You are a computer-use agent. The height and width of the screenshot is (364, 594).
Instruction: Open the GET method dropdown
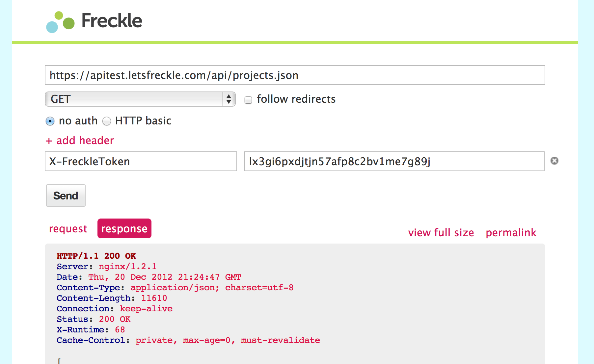pos(140,99)
